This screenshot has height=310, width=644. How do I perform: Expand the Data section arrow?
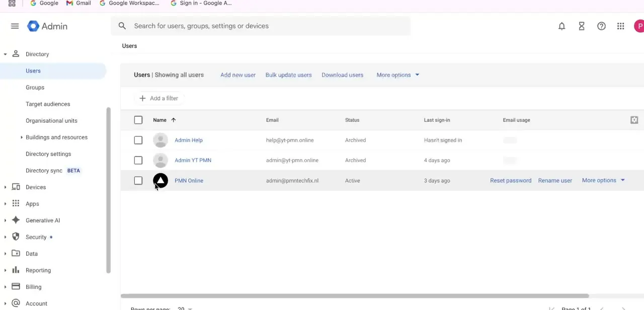click(5, 254)
